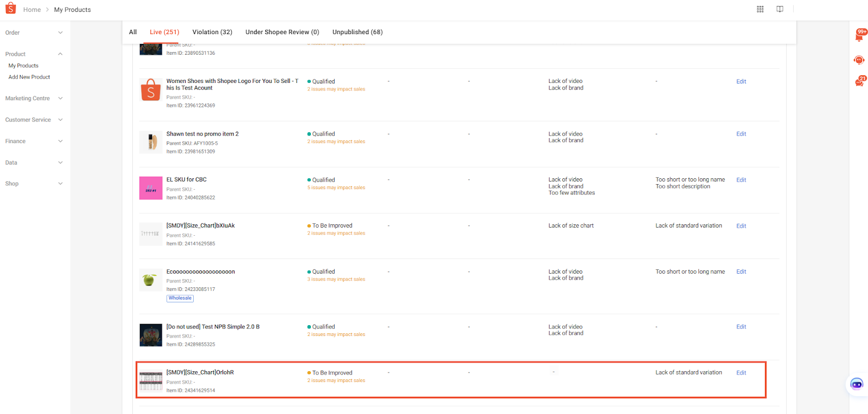The height and width of the screenshot is (414, 868).
Task: Expand the Marketing Centre sidebar section
Action: point(34,99)
